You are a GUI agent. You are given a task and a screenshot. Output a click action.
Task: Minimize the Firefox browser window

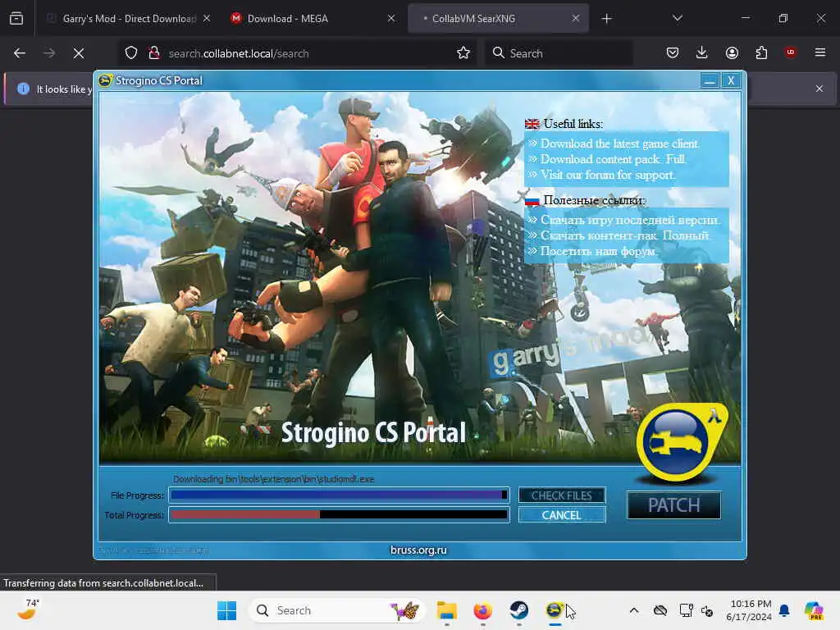pos(745,18)
